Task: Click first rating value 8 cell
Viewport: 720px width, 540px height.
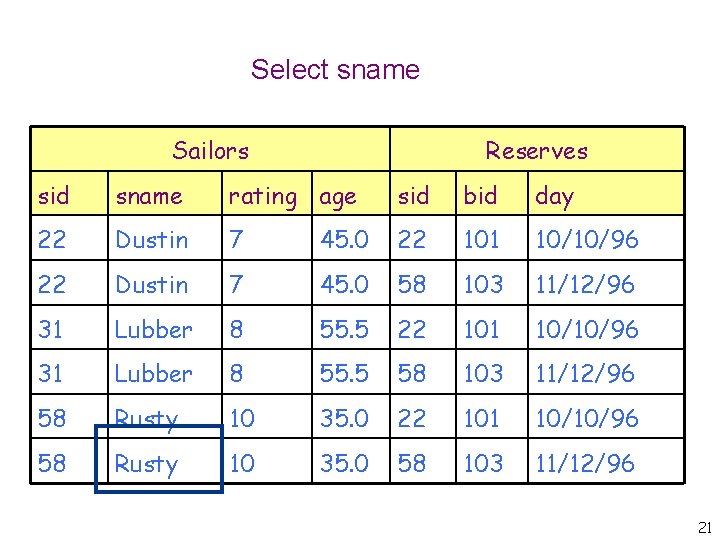Action: pyautogui.click(x=236, y=329)
